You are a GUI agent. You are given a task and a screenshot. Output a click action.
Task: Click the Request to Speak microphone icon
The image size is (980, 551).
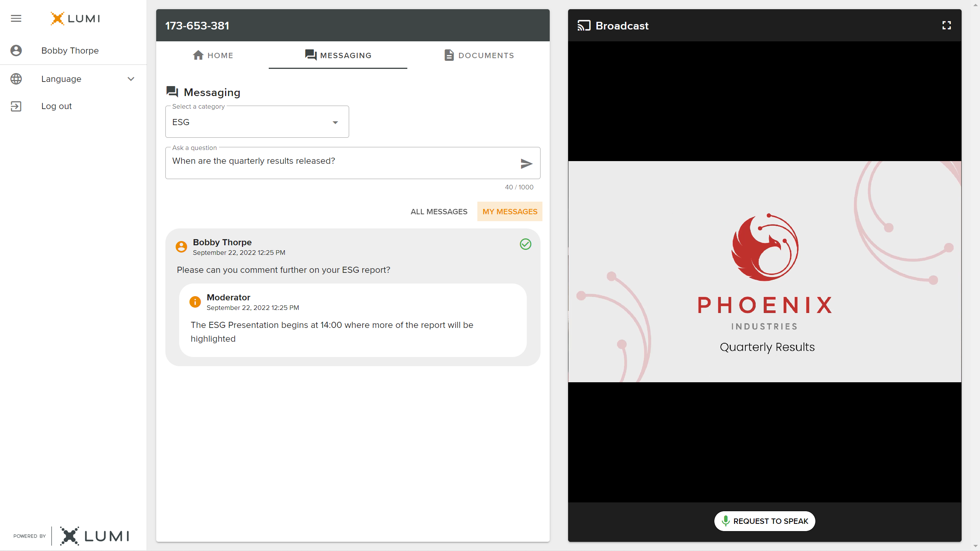click(726, 522)
